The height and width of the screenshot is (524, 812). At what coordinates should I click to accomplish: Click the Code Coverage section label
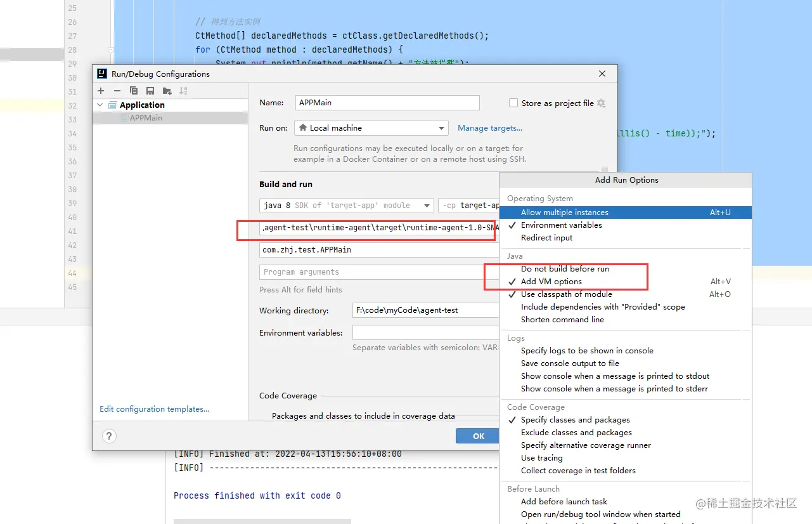pyautogui.click(x=288, y=396)
